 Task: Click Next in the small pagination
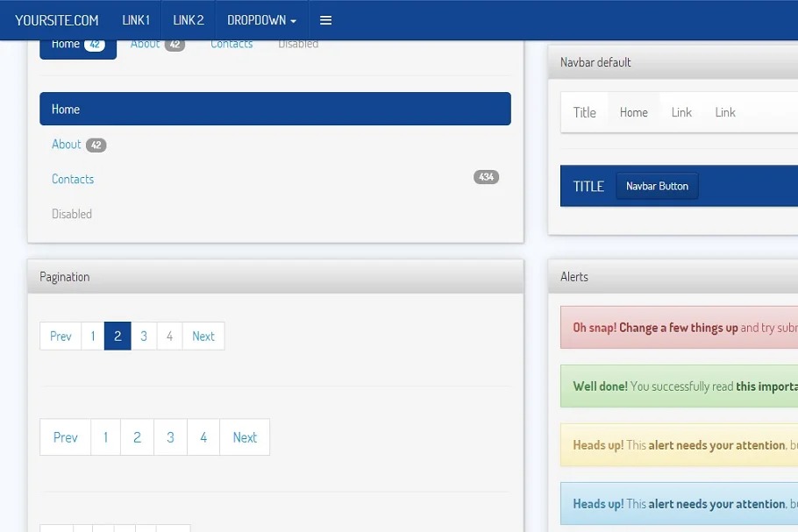[x=203, y=336]
